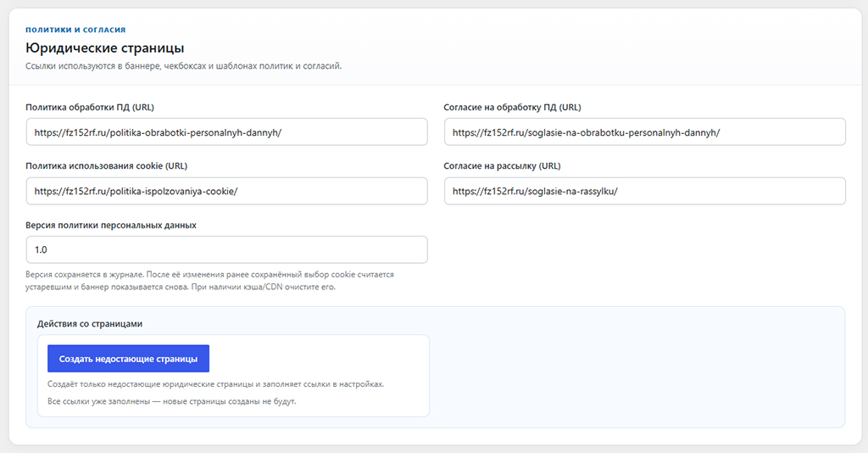Click the Политика обработки ПД (URL) label
Image resolution: width=868 pixels, height=453 pixels.
click(90, 108)
